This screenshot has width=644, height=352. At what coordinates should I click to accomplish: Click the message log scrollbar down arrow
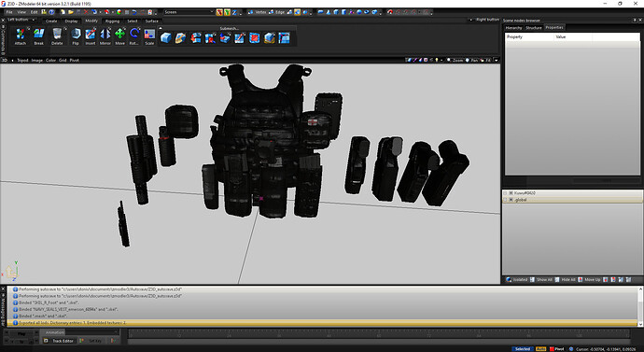(x=640, y=324)
